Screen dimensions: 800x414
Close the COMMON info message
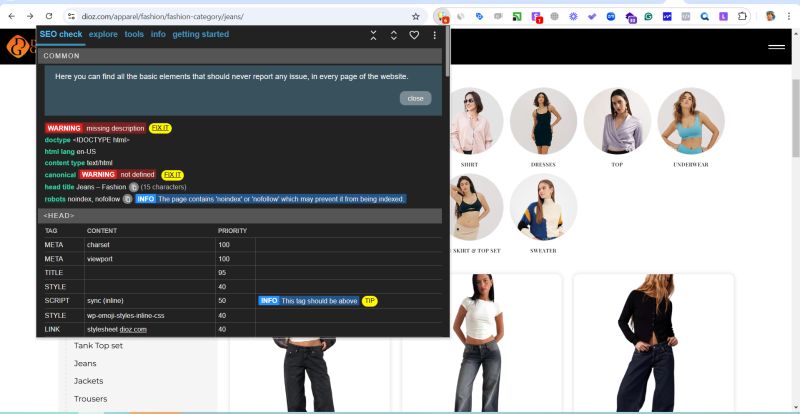[415, 99]
